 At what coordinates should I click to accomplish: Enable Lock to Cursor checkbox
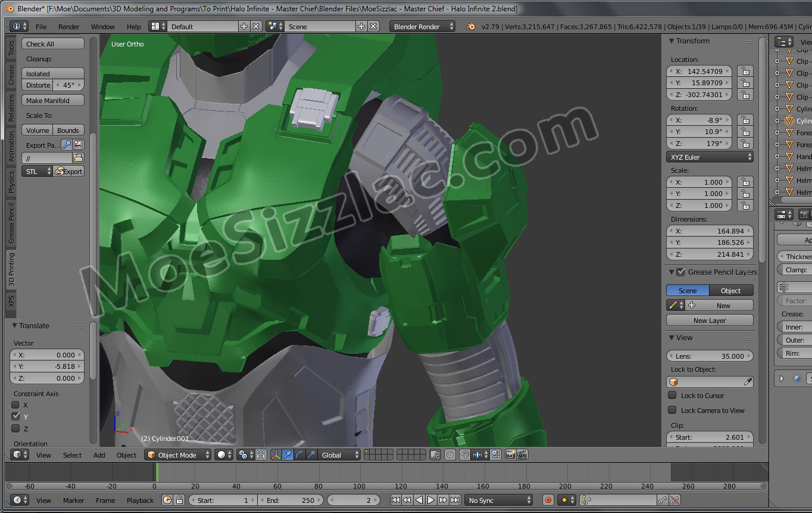(x=672, y=396)
